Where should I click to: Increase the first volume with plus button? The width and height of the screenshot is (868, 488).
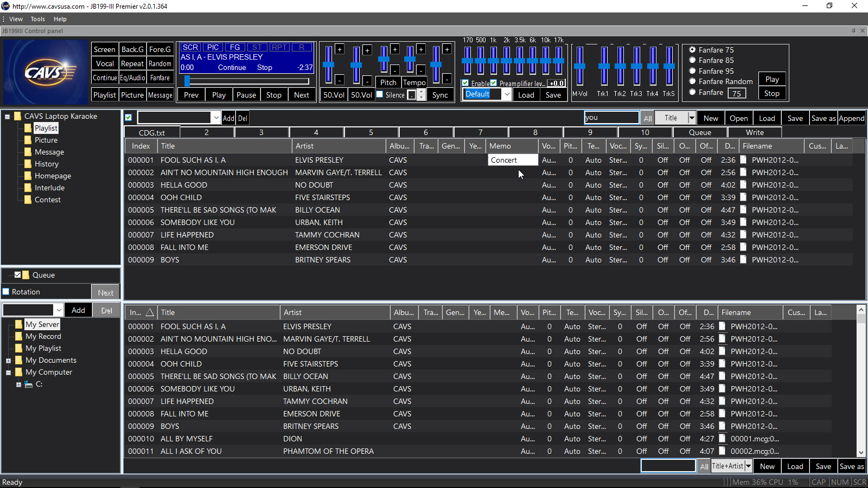[340, 49]
